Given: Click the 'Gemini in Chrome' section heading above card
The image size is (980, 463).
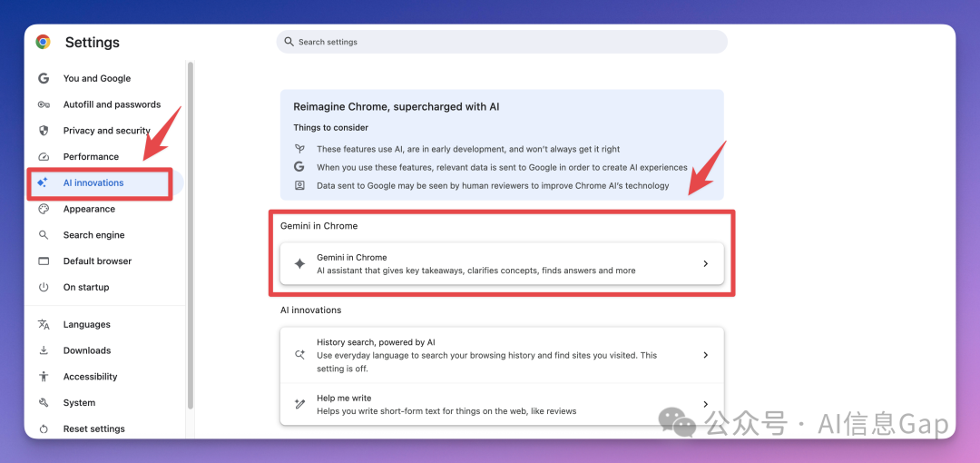Looking at the screenshot, I should point(318,226).
